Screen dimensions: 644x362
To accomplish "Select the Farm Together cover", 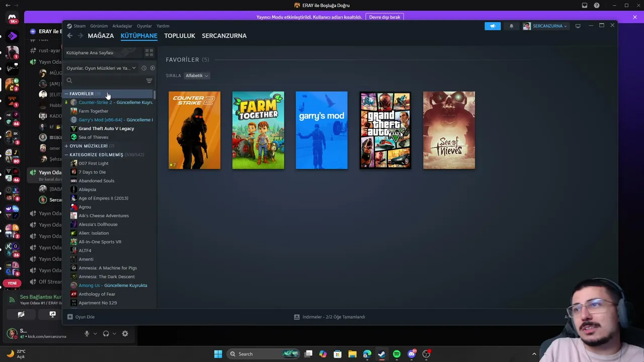I will 258,130.
